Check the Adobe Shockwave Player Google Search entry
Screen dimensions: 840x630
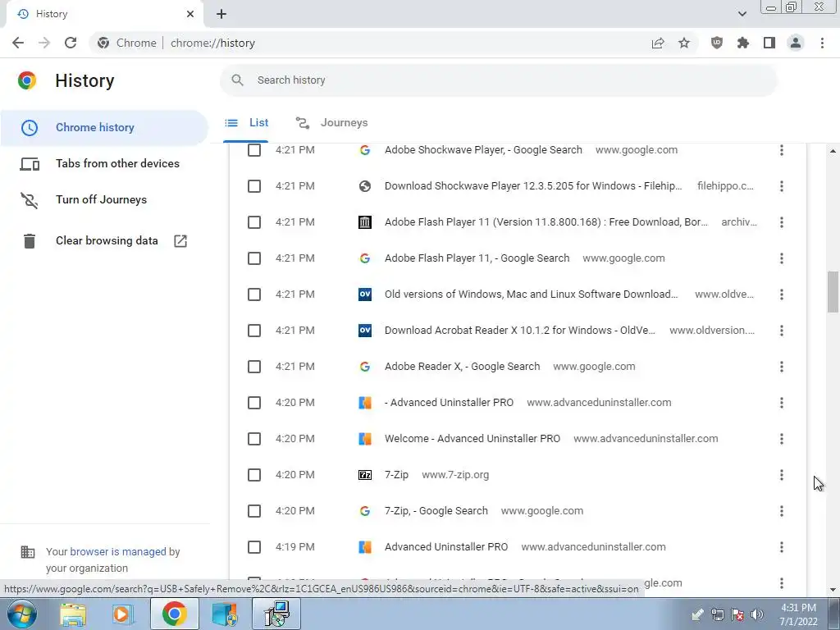click(x=254, y=150)
